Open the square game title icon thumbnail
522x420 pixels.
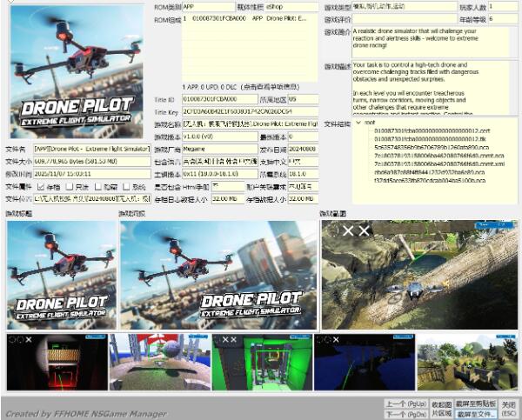[x=62, y=275]
